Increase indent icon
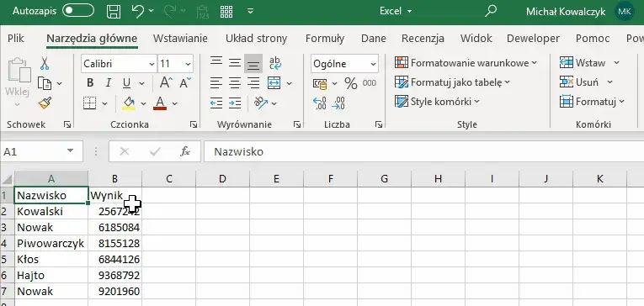This screenshot has width=644, height=306. click(235, 103)
